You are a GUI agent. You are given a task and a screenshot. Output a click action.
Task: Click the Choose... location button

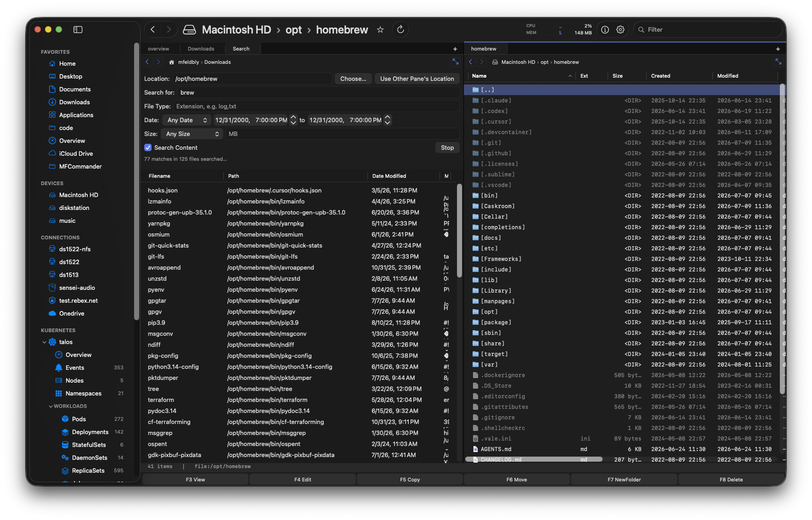click(353, 79)
